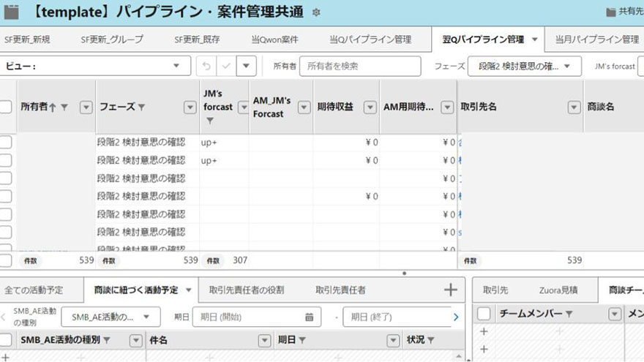
Task: Open the AM用期待 column menu dropdown
Action: 447,107
